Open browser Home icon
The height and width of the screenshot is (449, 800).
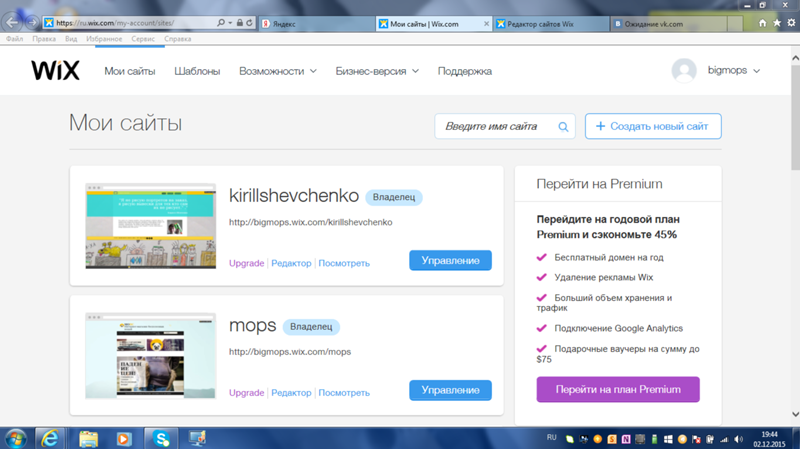762,23
